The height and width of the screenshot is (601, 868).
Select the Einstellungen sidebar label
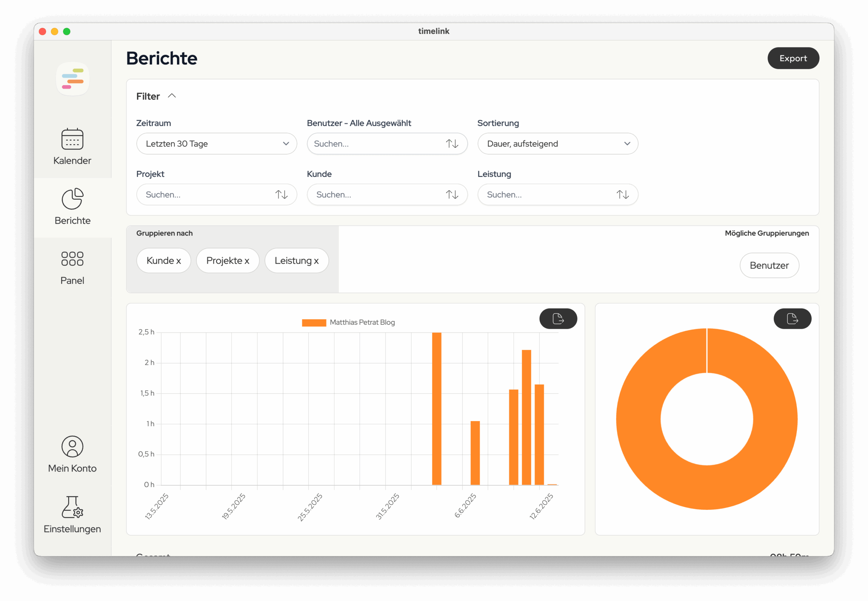click(x=72, y=529)
